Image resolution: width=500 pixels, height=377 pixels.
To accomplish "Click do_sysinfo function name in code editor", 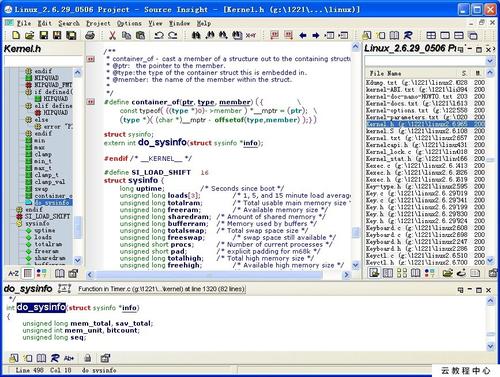I will (x=162, y=142).
